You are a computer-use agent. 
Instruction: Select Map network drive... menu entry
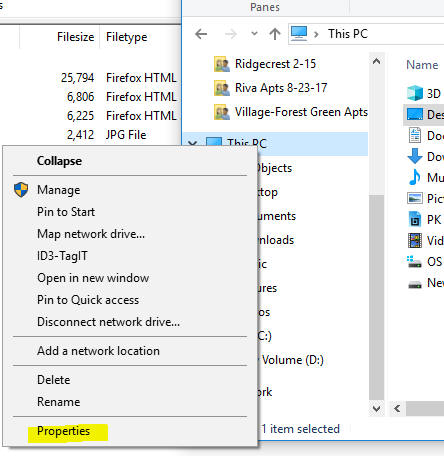[x=91, y=234]
